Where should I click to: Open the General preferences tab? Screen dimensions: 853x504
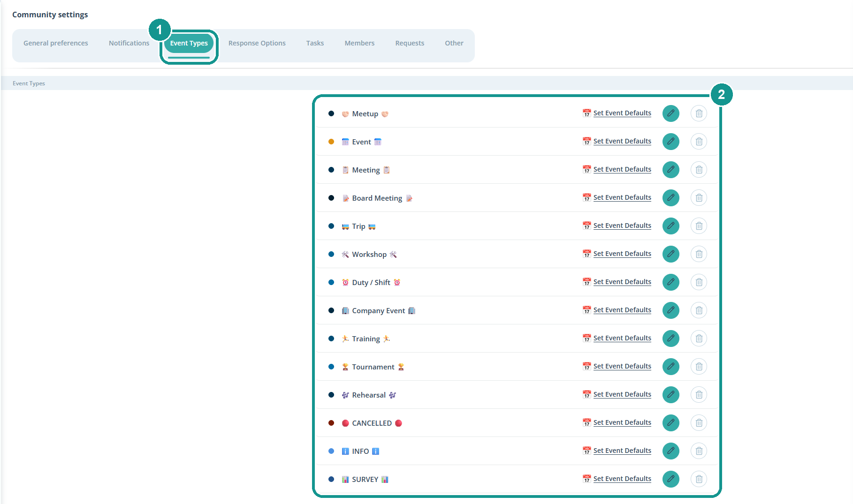(56, 43)
